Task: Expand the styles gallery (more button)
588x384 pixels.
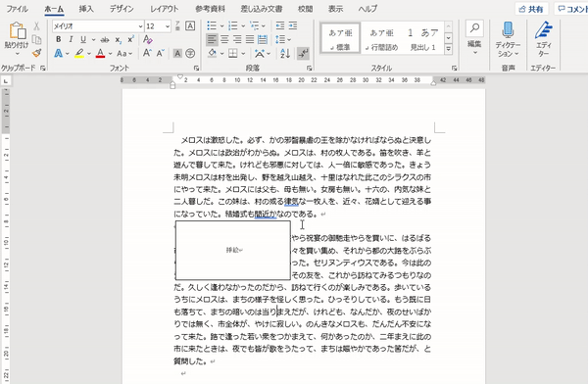Action: click(448, 49)
